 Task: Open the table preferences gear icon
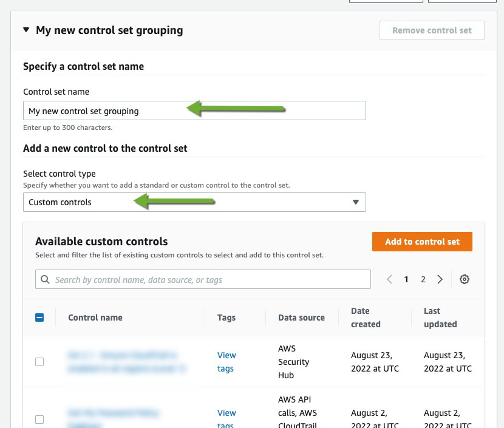(465, 279)
